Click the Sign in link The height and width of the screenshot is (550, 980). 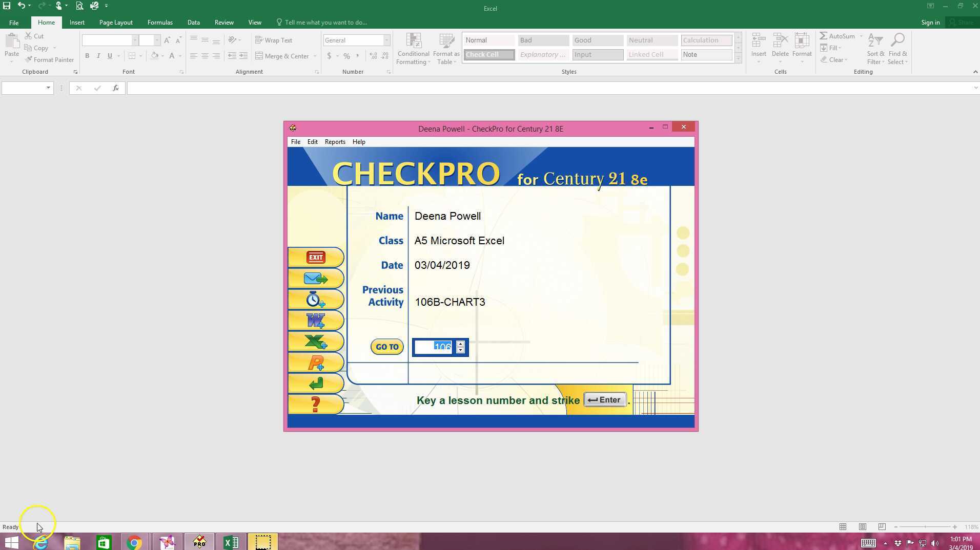point(930,22)
